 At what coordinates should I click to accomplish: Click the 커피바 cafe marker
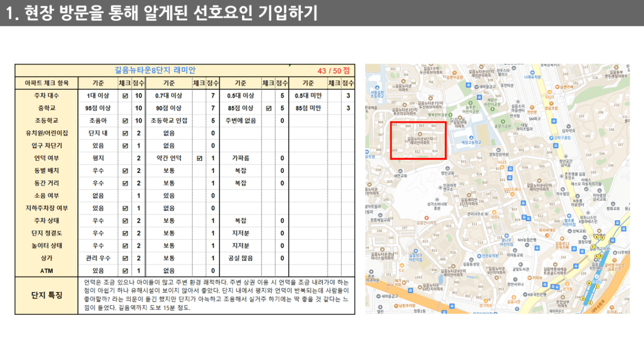click(x=535, y=278)
